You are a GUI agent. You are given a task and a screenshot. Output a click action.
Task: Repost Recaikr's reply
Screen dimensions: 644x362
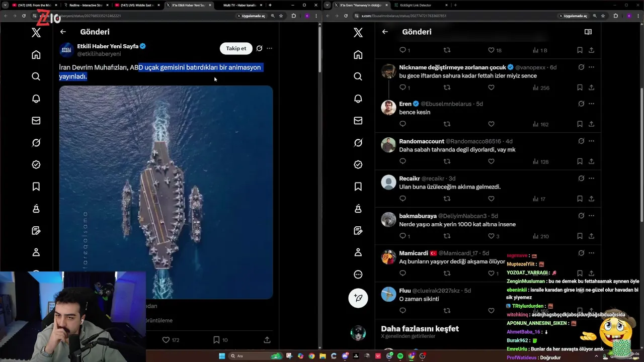447,199
